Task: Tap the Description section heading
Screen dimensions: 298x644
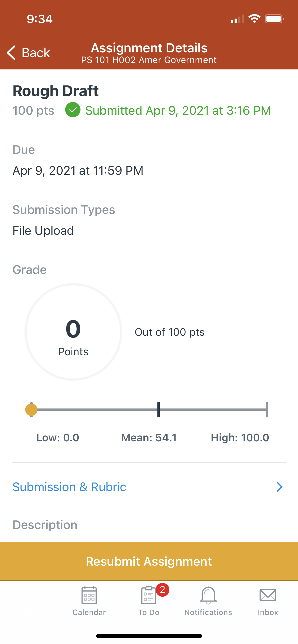Action: coord(45,525)
